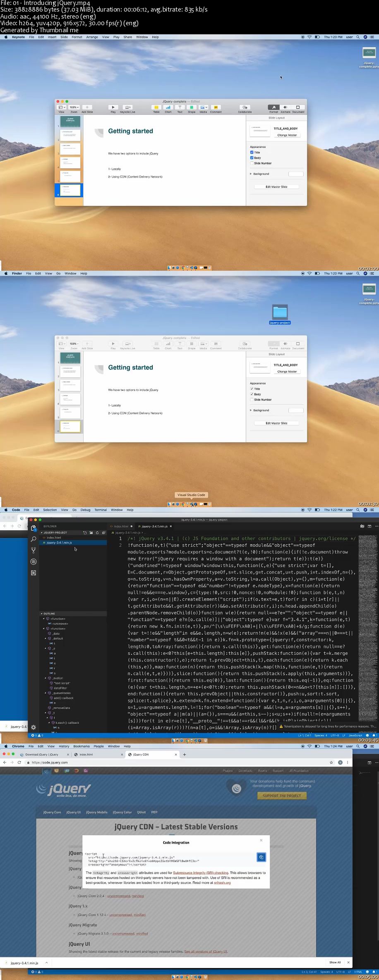This screenshot has height=980, width=379.
Task: Add a Comment from the active Keynote toolbar
Action: [x=216, y=107]
